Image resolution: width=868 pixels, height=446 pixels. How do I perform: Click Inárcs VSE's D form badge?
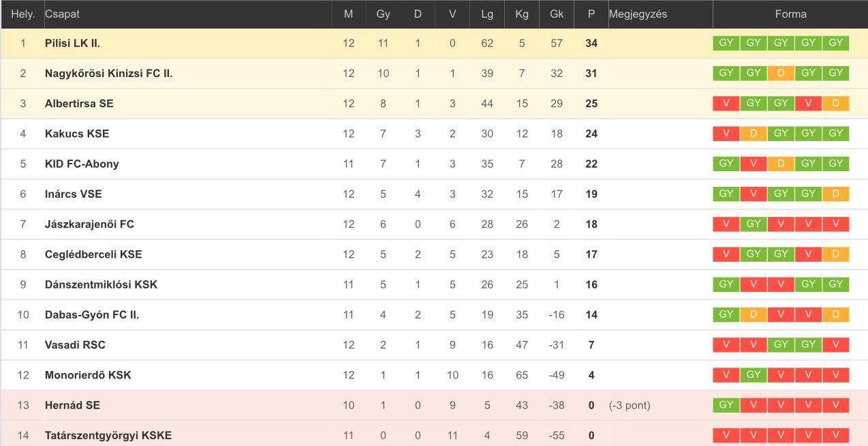(835, 194)
